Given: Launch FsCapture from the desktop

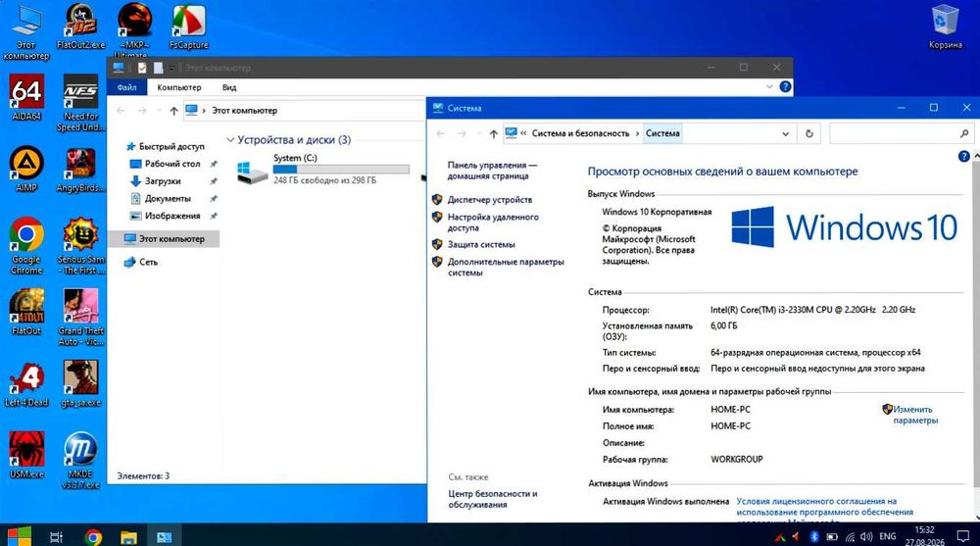Looking at the screenshot, I should 188,27.
